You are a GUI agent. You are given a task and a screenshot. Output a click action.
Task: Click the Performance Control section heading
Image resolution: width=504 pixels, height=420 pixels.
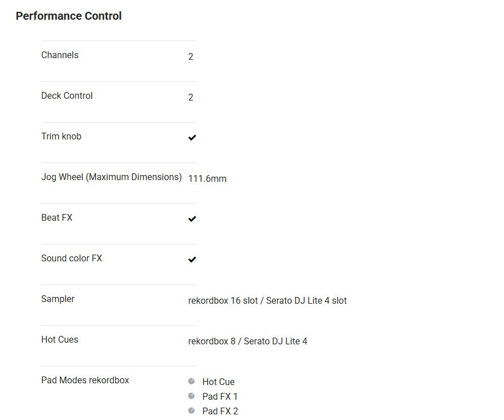tap(69, 16)
